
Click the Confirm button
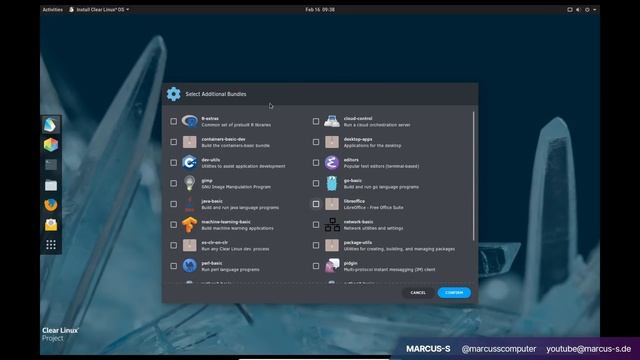(x=454, y=293)
